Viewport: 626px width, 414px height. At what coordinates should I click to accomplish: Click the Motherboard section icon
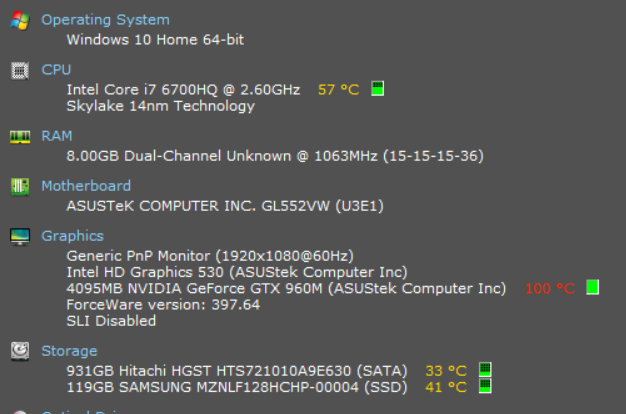pos(19,186)
